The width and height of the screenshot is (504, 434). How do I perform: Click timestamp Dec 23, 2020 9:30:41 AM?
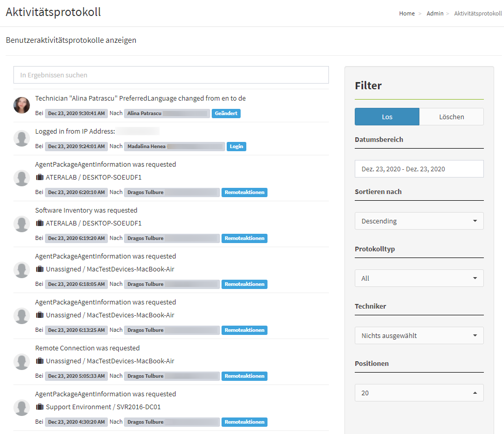point(76,114)
